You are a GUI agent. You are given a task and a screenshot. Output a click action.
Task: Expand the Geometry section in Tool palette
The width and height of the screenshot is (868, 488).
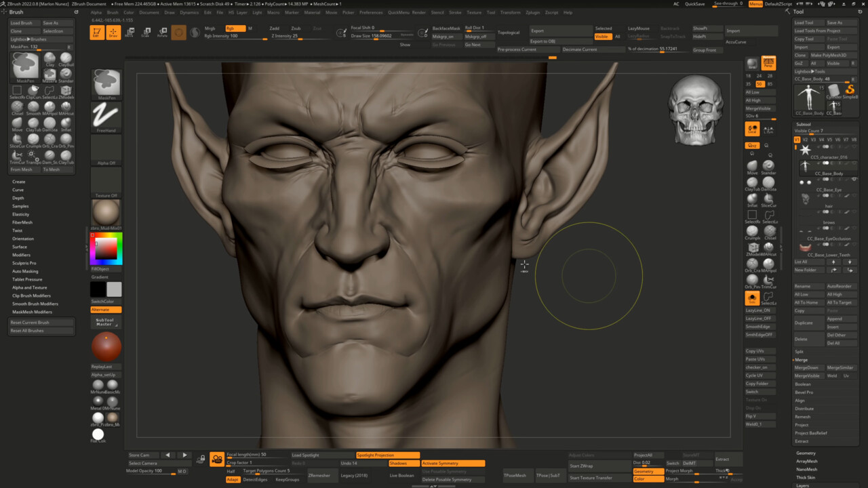806,453
